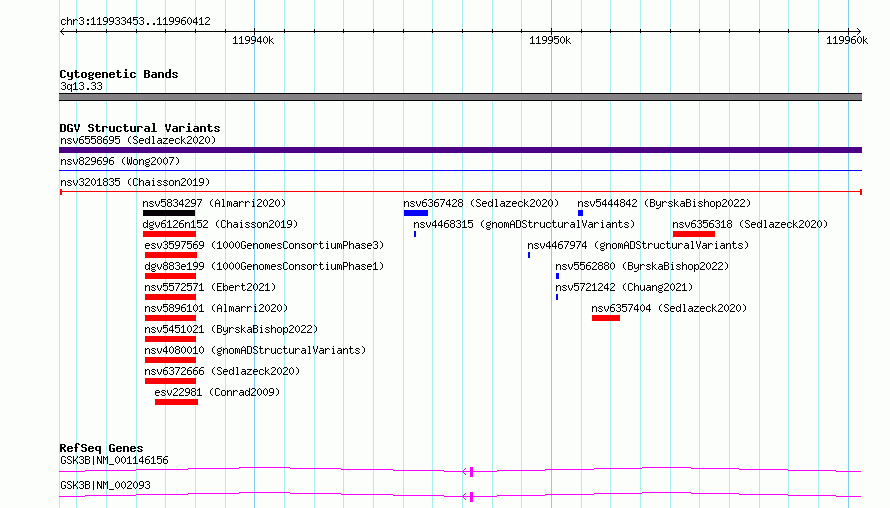Select the blue nsv6367428 variant bar
890x508 pixels.
click(x=416, y=213)
